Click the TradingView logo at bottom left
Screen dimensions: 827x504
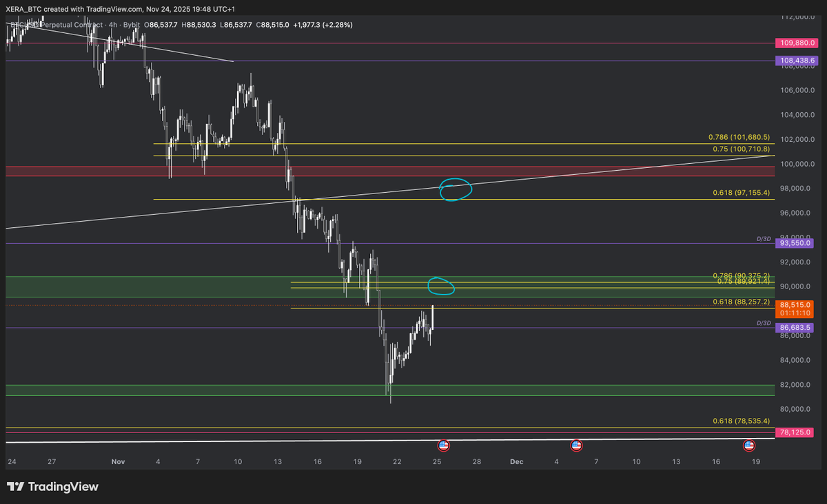(x=53, y=487)
